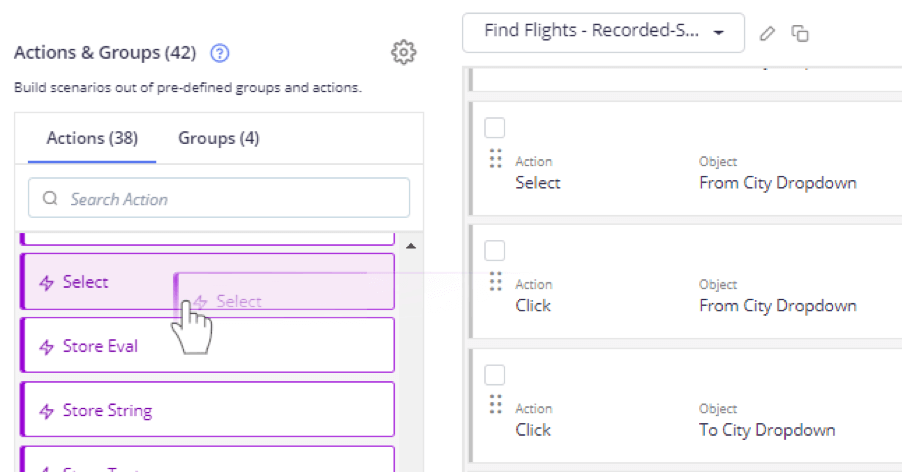Viewport: 902px width, 472px height.
Task: Tick checkbox for Select From City Dropdown step
Action: coord(495,128)
